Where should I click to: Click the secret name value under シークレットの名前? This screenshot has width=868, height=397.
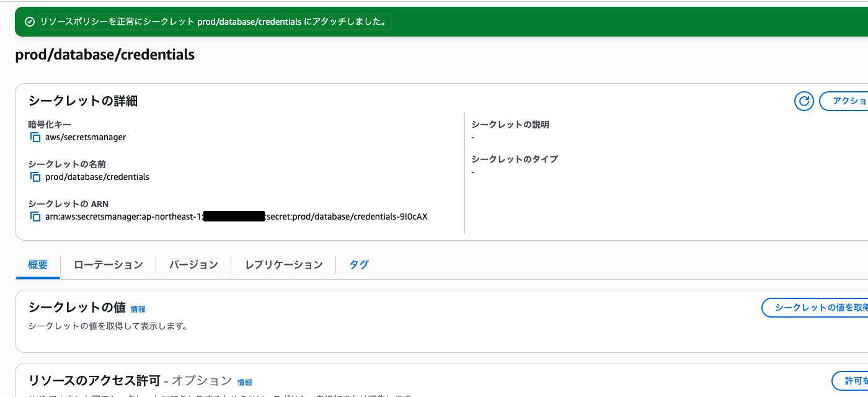coord(97,177)
